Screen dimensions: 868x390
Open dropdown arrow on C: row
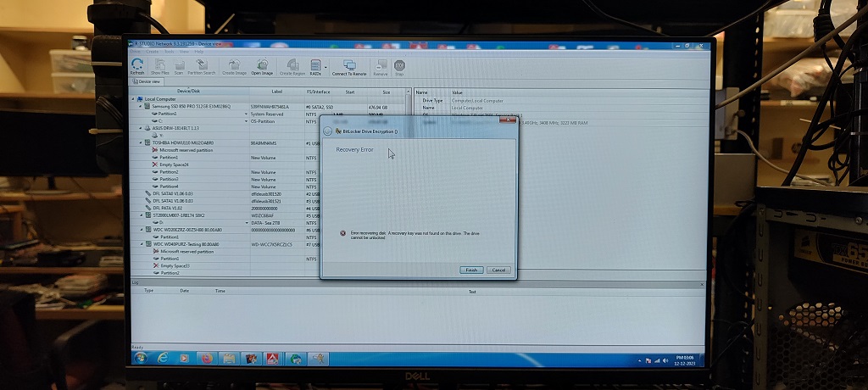pos(247,120)
